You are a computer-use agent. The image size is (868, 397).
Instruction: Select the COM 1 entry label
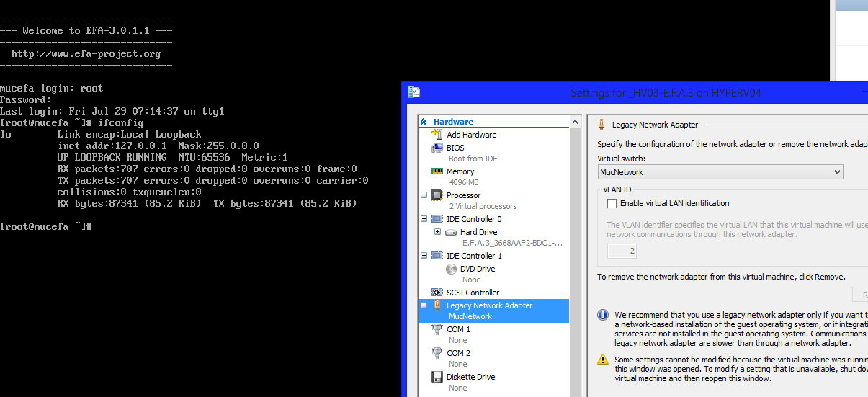458,329
